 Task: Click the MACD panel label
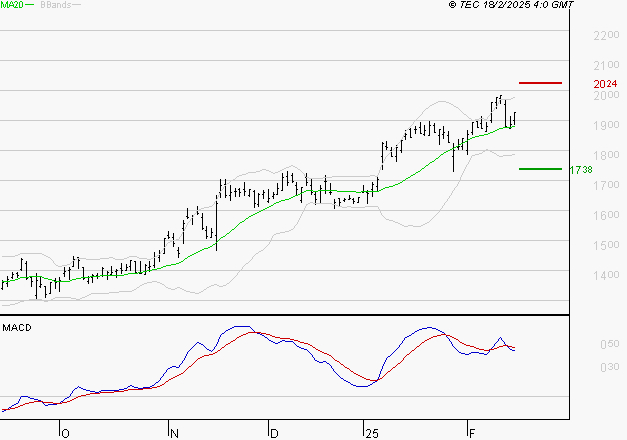17,328
